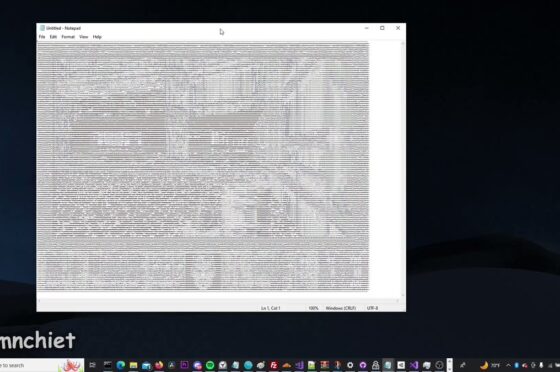Open the terminal icon on the taskbar

(108, 365)
